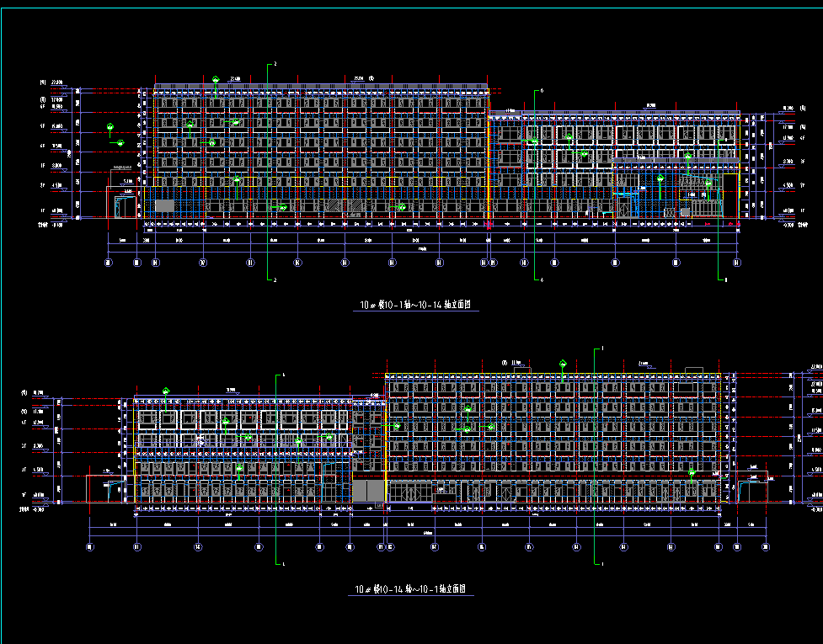Image resolution: width=823 pixels, height=644 pixels.
Task: Click gray hatched panel on upper elevation ground floor
Action: [165, 205]
